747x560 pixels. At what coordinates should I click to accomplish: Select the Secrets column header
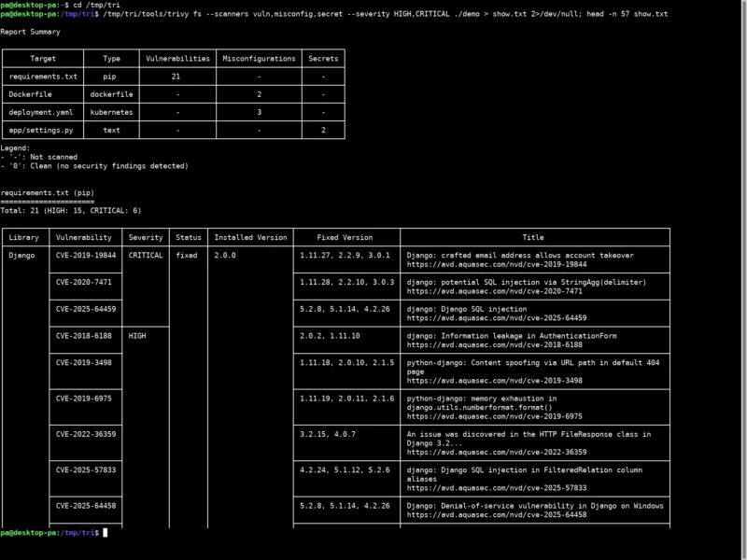click(x=323, y=59)
